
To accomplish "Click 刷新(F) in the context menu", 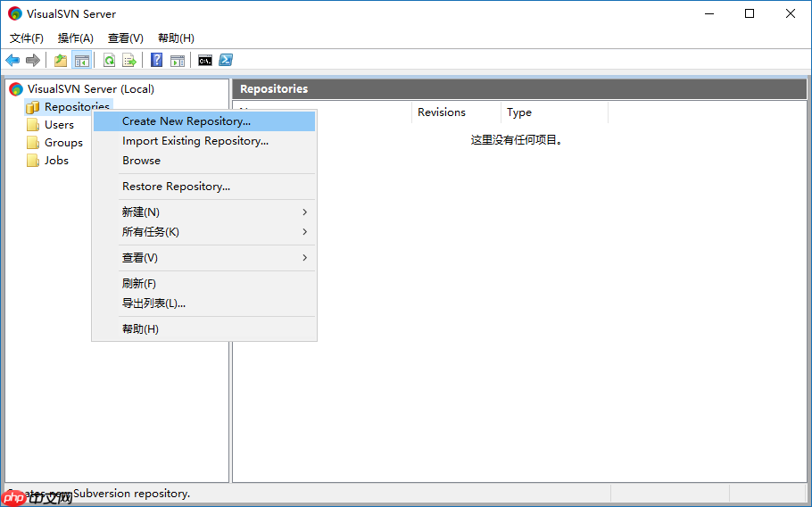I will point(204,284).
